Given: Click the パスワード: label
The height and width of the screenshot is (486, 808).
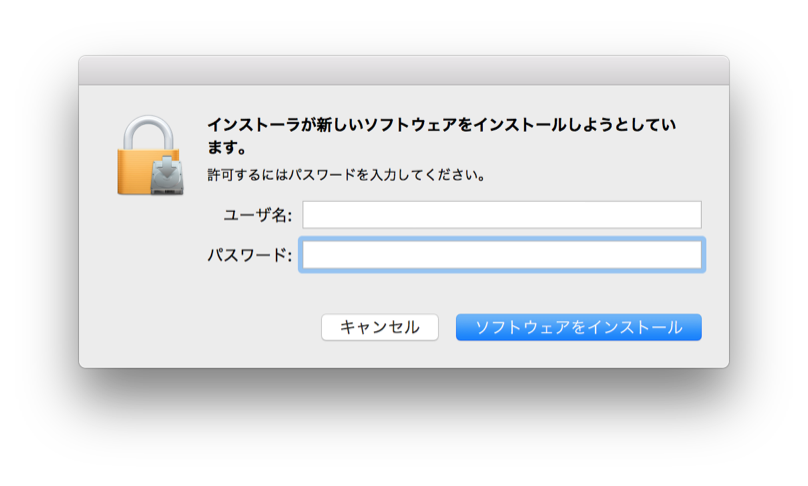Looking at the screenshot, I should coord(249,255).
